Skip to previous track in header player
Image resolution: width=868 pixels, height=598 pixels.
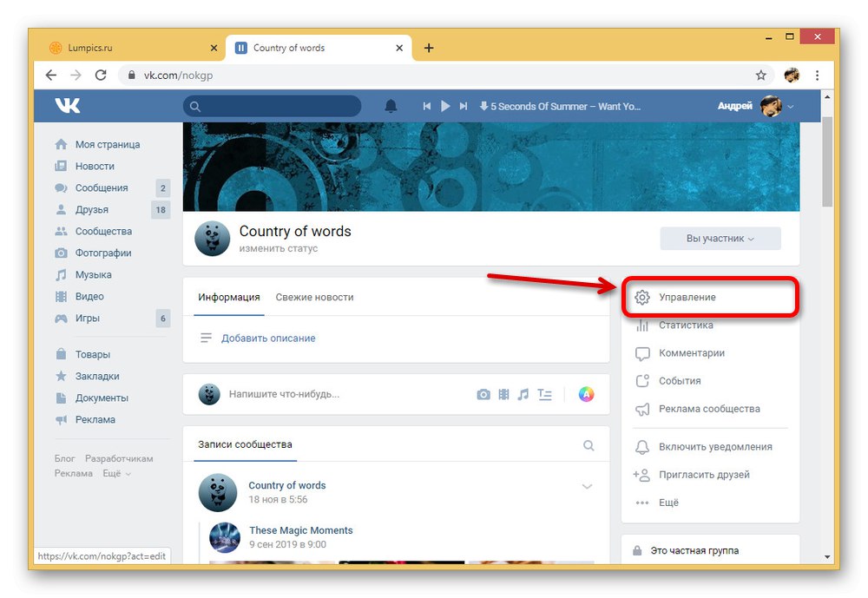click(x=426, y=106)
